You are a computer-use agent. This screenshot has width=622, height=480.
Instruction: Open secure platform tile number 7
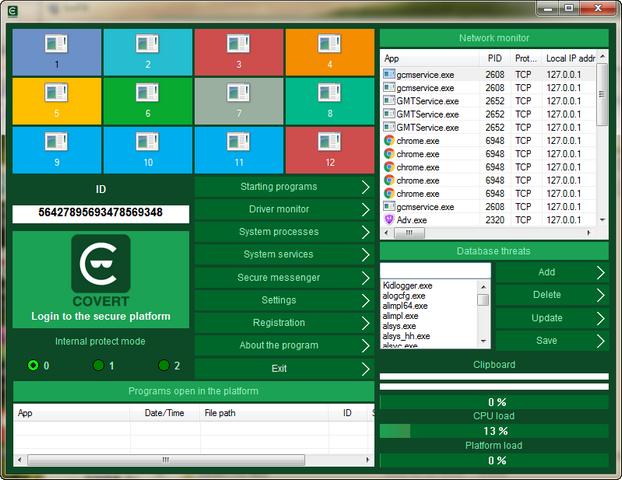pyautogui.click(x=239, y=101)
